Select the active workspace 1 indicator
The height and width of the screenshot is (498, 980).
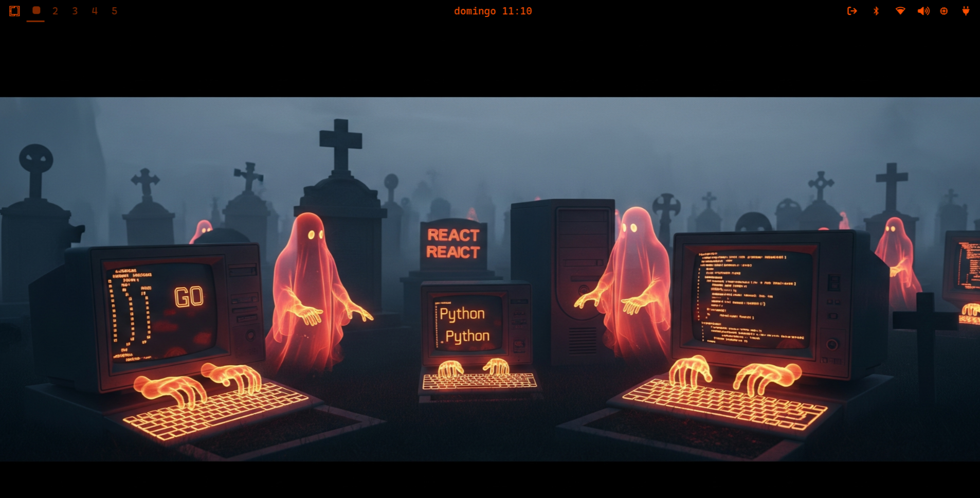36,11
